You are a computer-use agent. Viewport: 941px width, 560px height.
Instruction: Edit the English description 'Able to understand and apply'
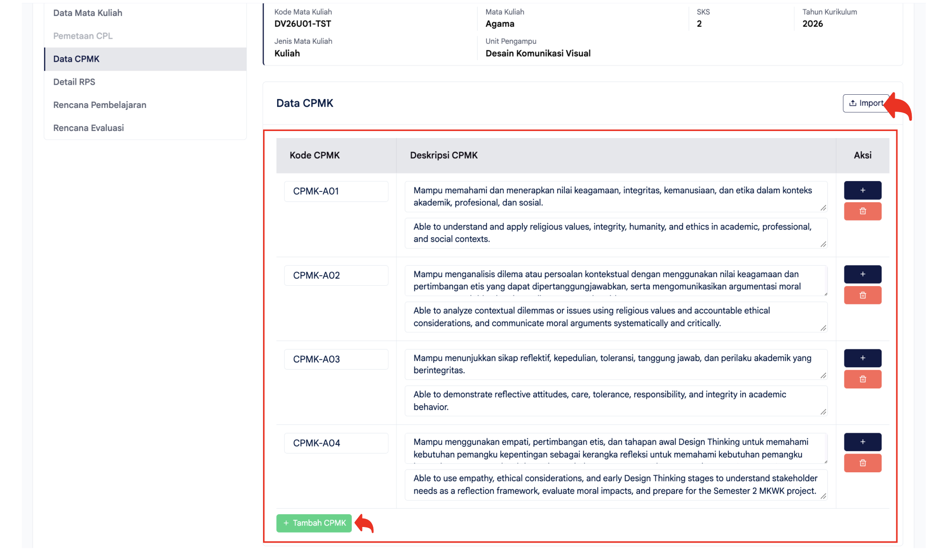(x=616, y=233)
